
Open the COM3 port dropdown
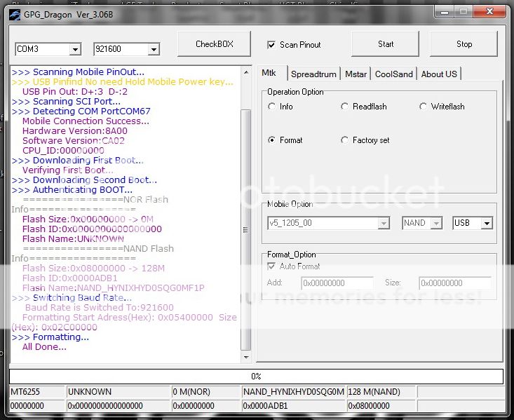tap(75, 49)
